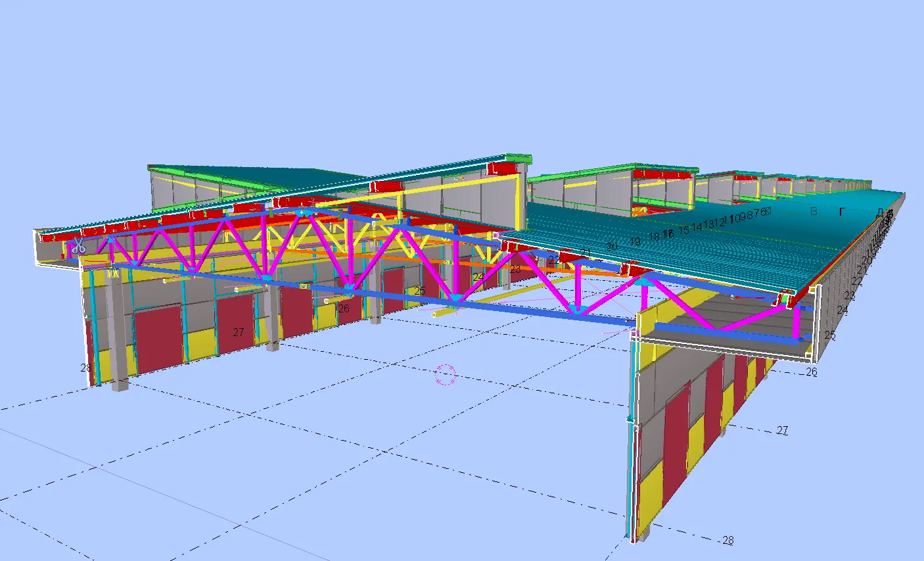Click grid label 25 at right roof edge
The height and width of the screenshot is (561, 924).
(x=830, y=335)
